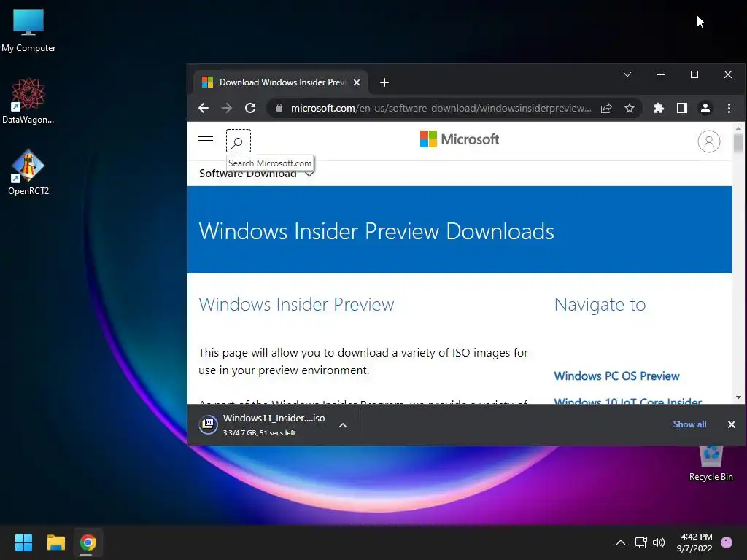The height and width of the screenshot is (560, 747).
Task: Expand the Software Download dropdown
Action: click(x=256, y=174)
